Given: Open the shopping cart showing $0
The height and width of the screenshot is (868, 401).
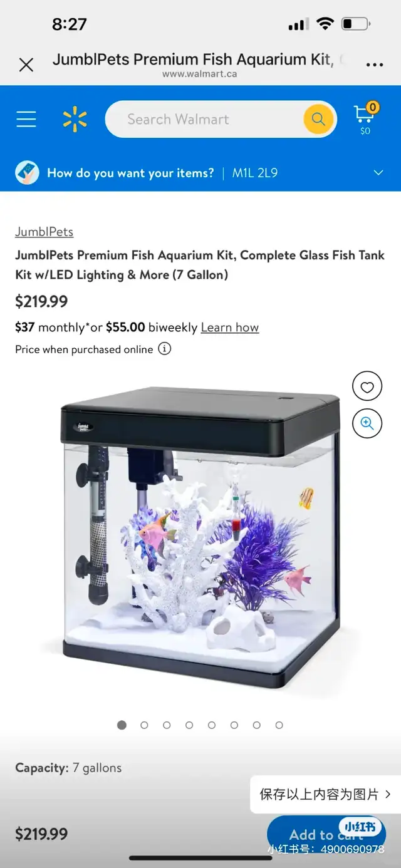Looking at the screenshot, I should (x=365, y=118).
